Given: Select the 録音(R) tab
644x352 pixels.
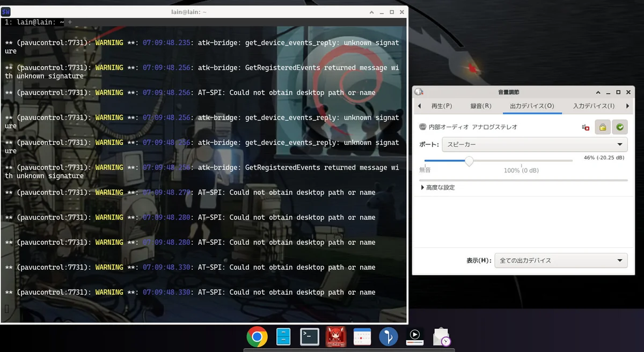Looking at the screenshot, I should click(x=481, y=106).
